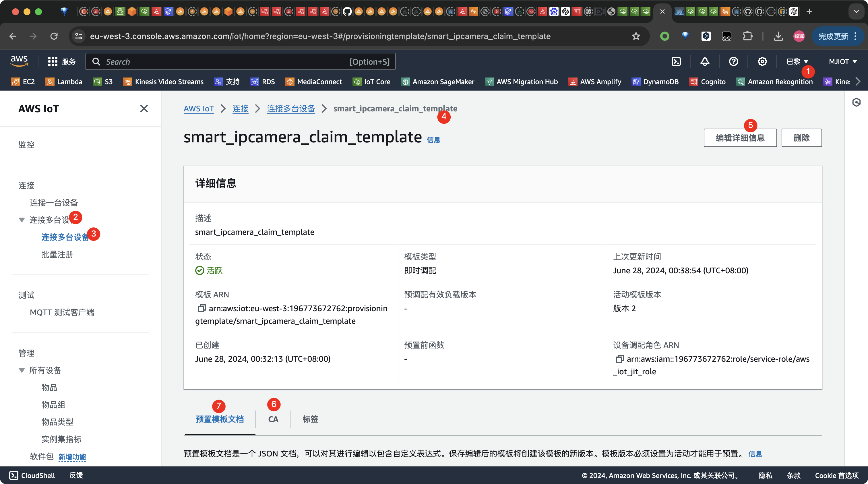Open 物品 in the sidebar

point(49,387)
